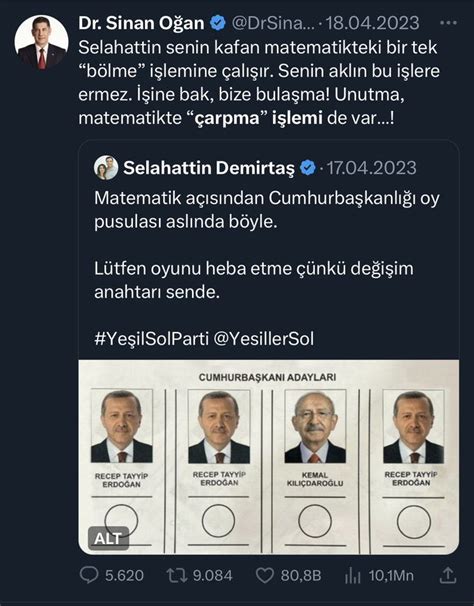The height and width of the screenshot is (606, 474).
Task: Open Selahattin Demirtaş's small avatar
Action: tap(106, 168)
